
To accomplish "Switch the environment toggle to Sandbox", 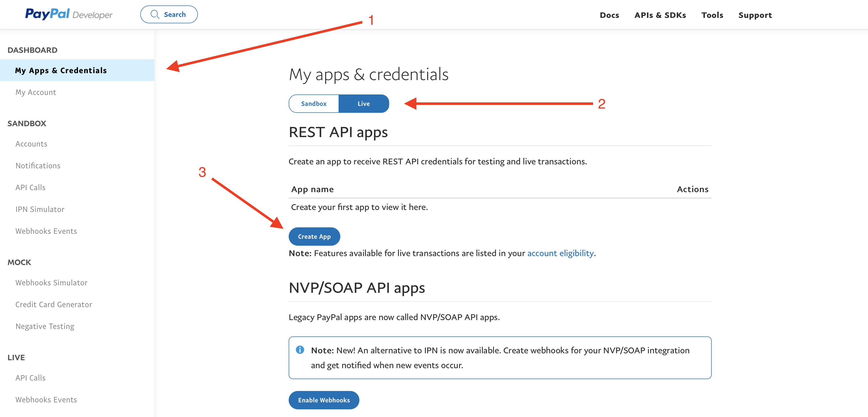I will click(x=313, y=104).
